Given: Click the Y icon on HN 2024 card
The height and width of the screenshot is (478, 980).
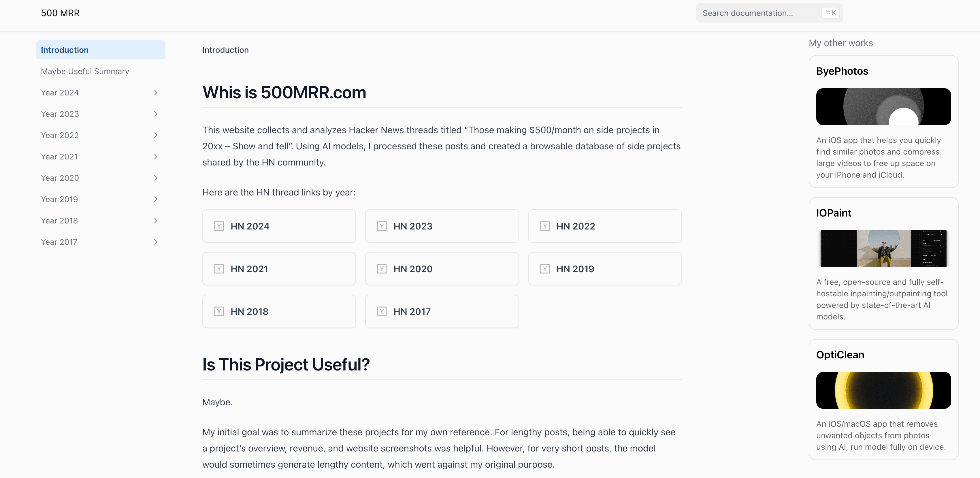Looking at the screenshot, I should (x=219, y=226).
